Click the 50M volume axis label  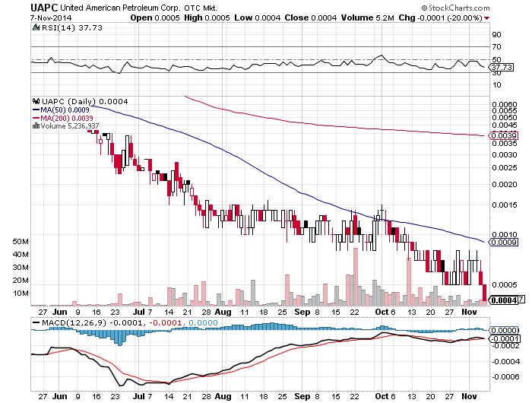click(21, 241)
